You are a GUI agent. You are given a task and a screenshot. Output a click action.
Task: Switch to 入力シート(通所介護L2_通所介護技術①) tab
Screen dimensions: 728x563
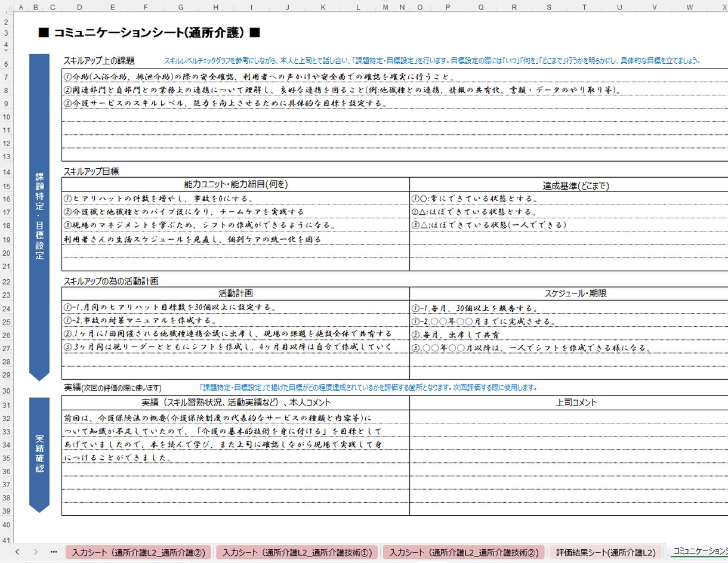click(x=297, y=552)
